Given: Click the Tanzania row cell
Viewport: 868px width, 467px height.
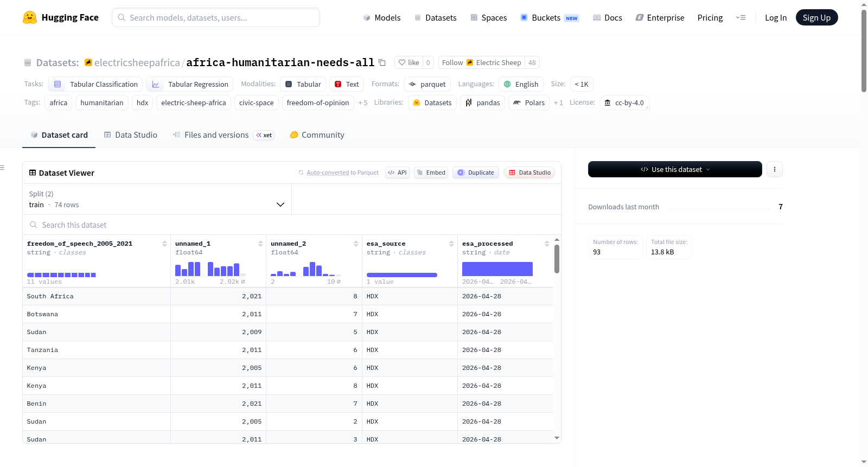Looking at the screenshot, I should [x=97, y=350].
